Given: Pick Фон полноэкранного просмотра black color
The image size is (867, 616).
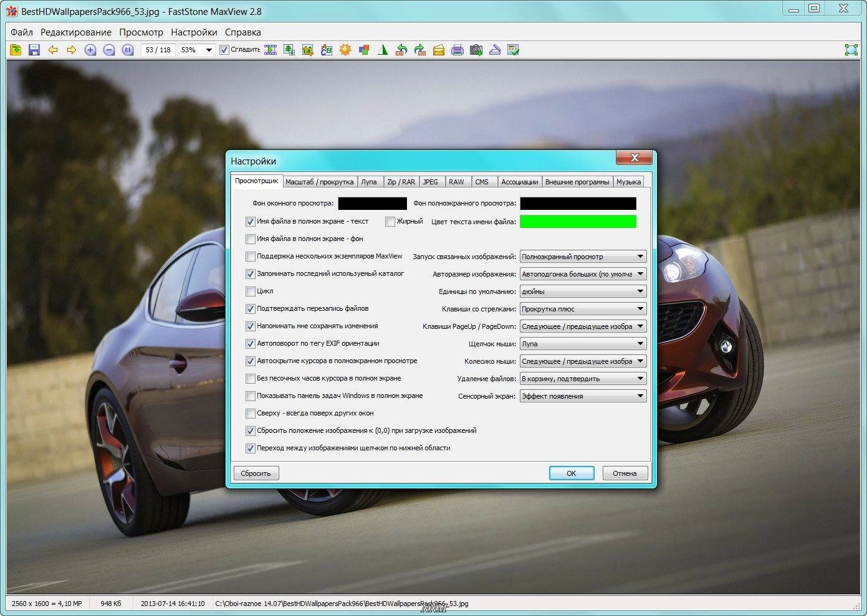Looking at the screenshot, I should (578, 203).
